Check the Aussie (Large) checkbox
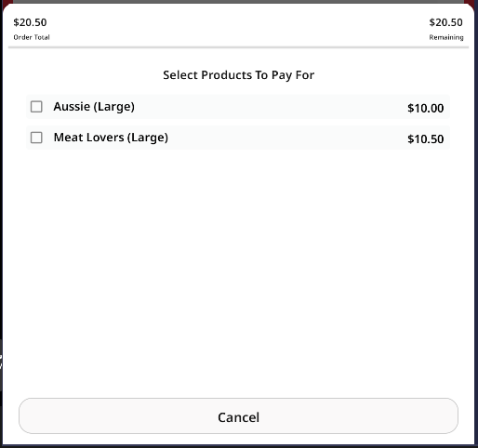This screenshot has width=478, height=448. (x=36, y=107)
